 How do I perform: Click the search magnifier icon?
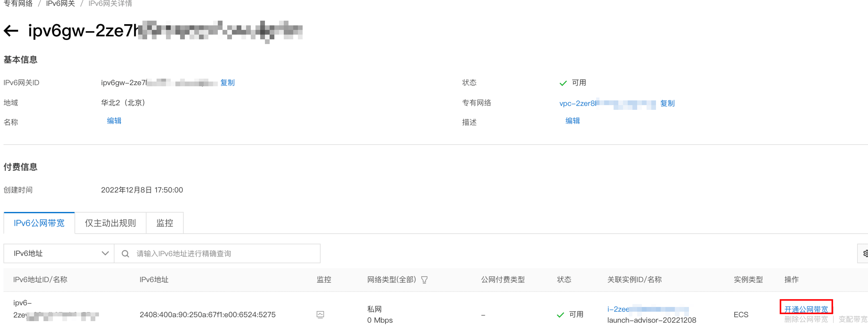tap(125, 254)
